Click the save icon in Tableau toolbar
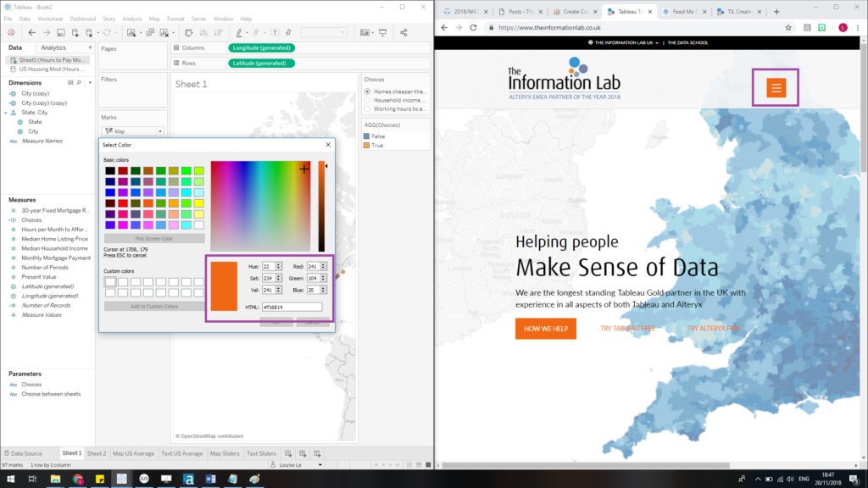Image resolution: width=868 pixels, height=488 pixels. pyautogui.click(x=61, y=33)
